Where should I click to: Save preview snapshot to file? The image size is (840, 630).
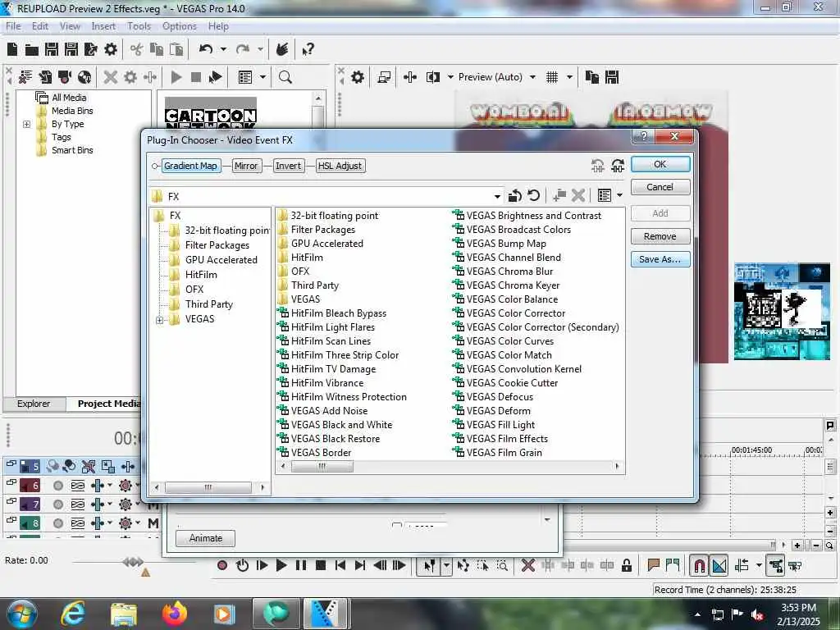click(x=612, y=77)
